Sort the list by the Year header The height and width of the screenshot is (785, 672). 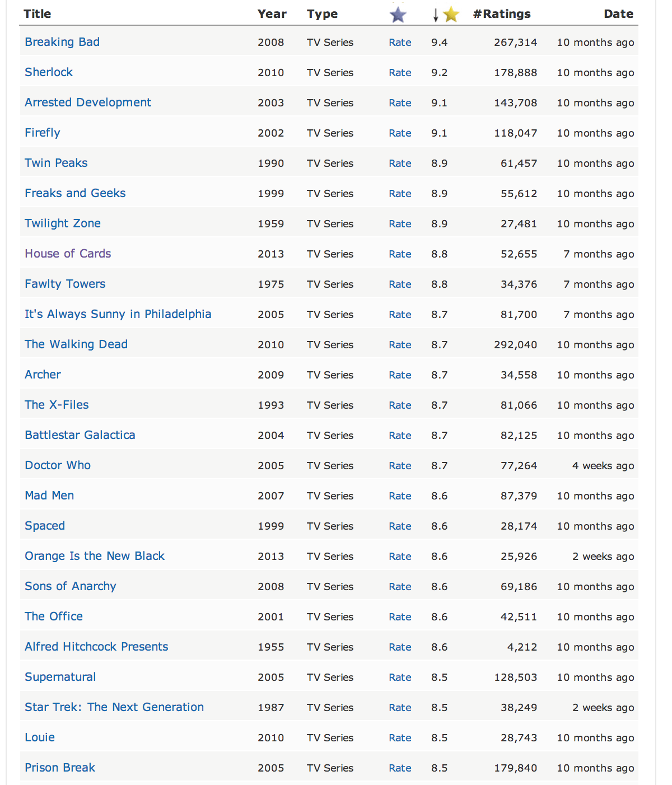[x=272, y=14]
